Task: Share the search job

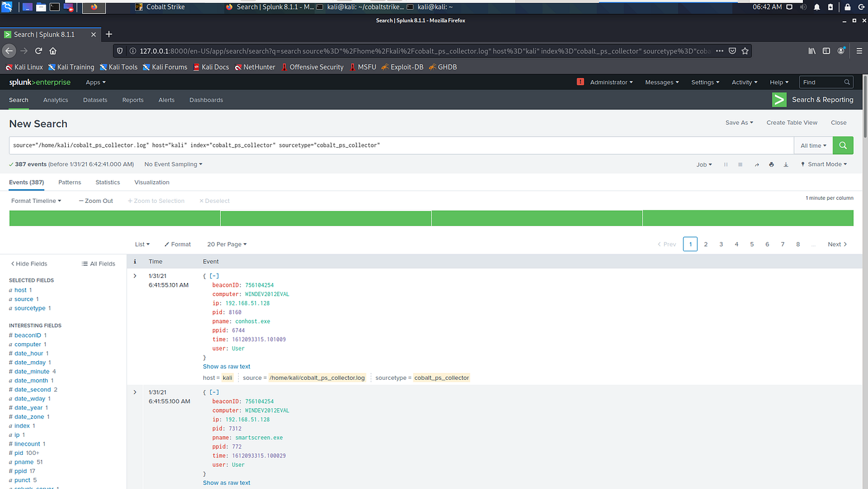Action: [756, 164]
